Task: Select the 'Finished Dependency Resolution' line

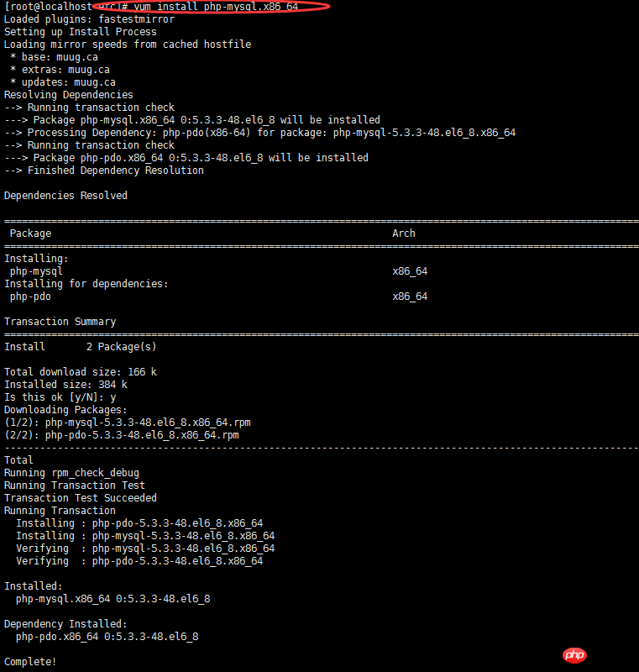Action: pyautogui.click(x=104, y=171)
